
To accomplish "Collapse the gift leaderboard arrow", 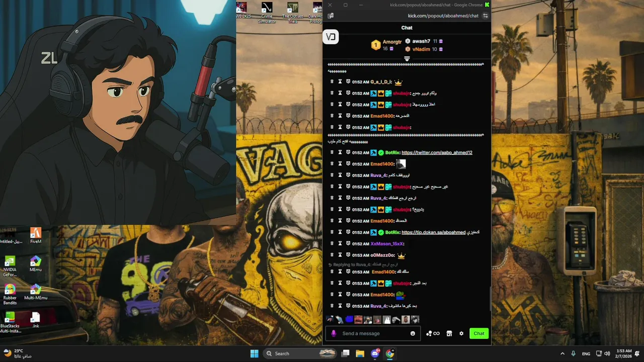I will tap(407, 59).
